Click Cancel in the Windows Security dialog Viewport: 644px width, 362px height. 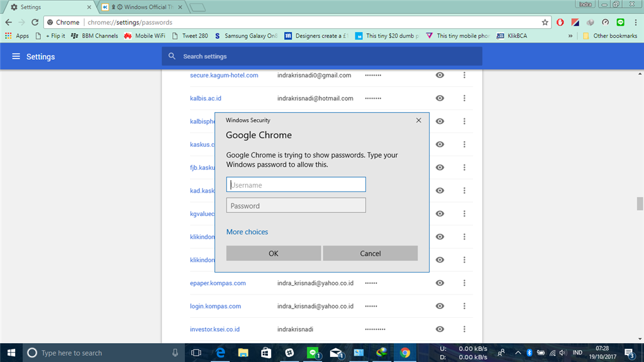coord(370,253)
